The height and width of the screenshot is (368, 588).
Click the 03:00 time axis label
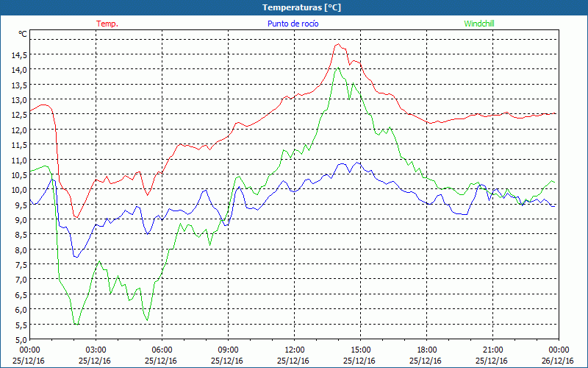click(96, 350)
